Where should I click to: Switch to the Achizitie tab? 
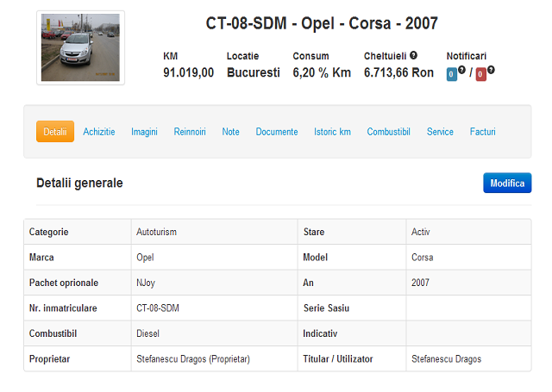click(x=99, y=132)
